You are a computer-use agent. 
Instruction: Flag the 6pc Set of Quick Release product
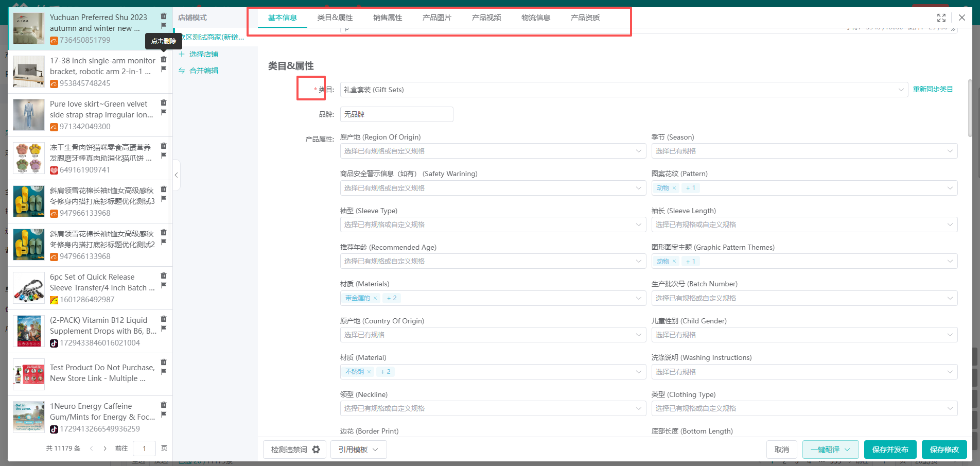click(x=164, y=285)
